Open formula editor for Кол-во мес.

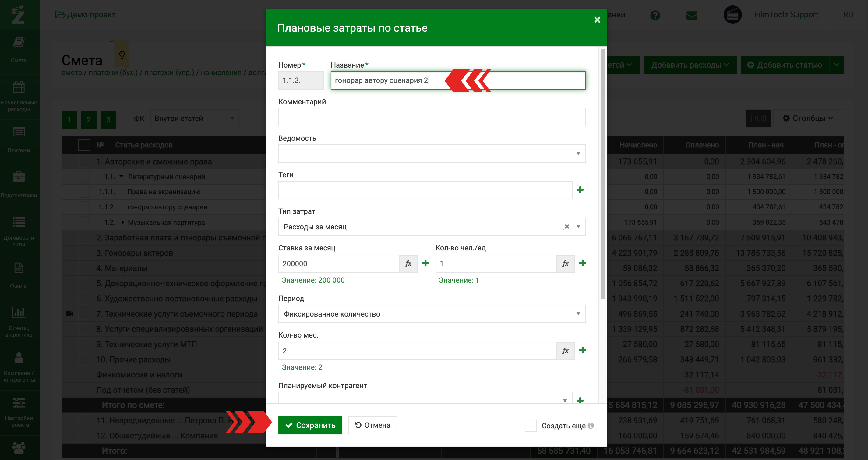[x=565, y=351]
